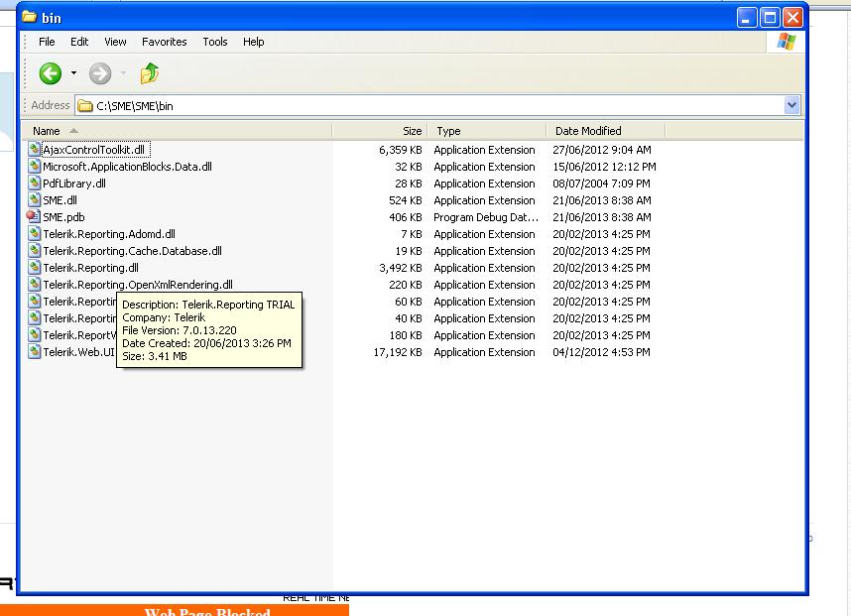The height and width of the screenshot is (616, 851).
Task: Click the Program Debug Dat... type cell
Action: click(486, 217)
